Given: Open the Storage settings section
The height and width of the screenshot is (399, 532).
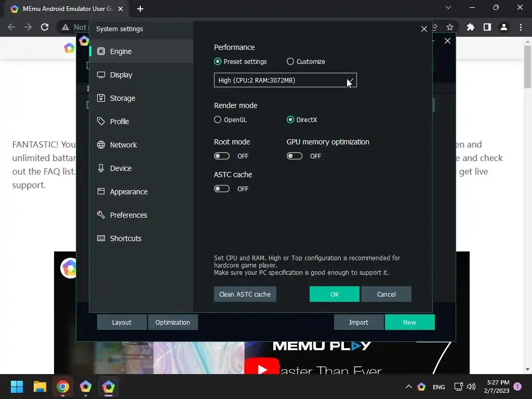Looking at the screenshot, I should tap(141, 98).
